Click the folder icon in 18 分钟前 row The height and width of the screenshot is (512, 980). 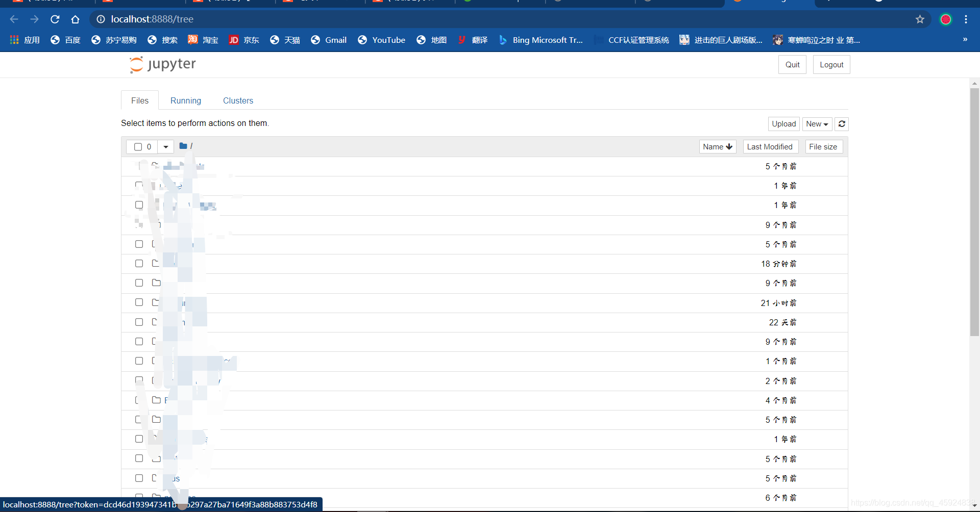point(156,264)
